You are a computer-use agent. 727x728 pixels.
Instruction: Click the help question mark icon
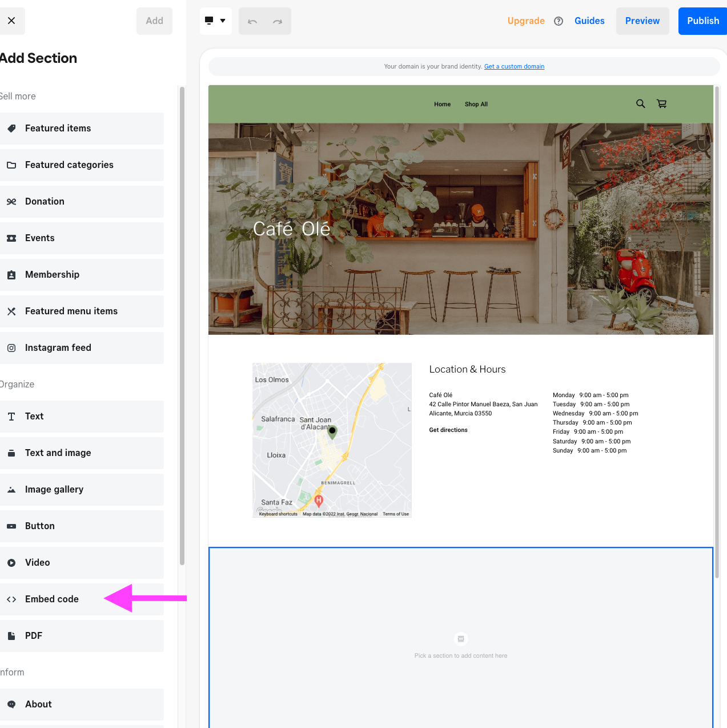tap(559, 21)
